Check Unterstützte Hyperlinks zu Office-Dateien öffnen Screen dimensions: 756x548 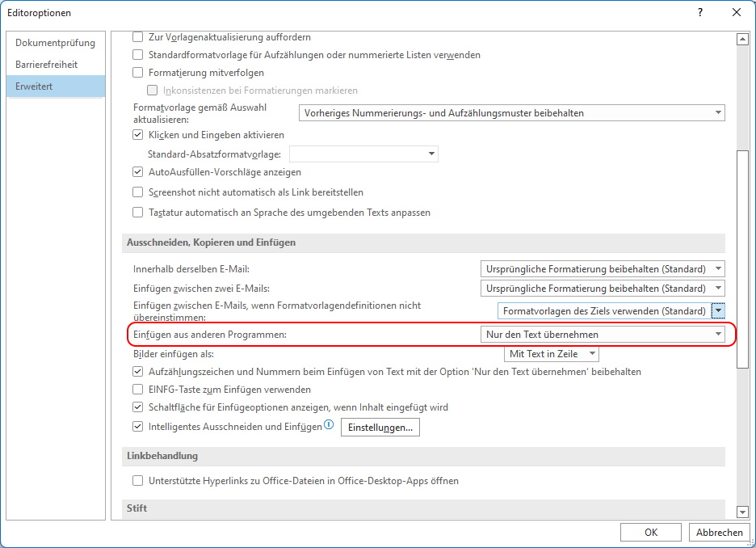138,480
